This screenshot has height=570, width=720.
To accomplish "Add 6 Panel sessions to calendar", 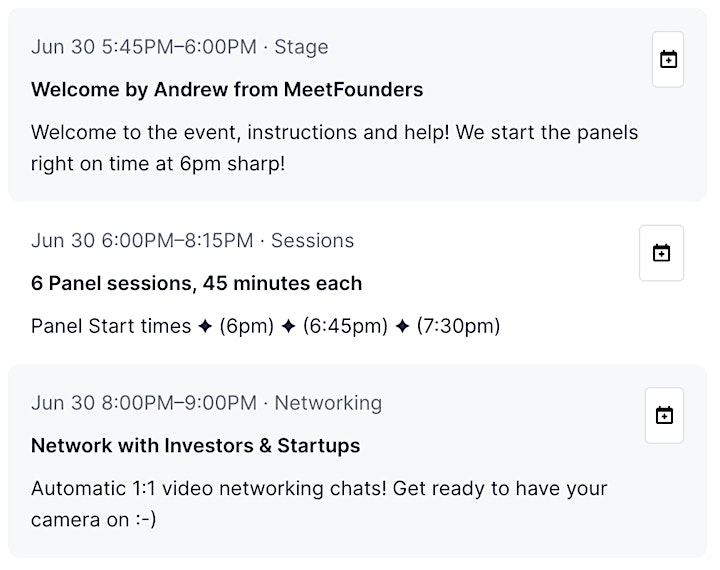I will (661, 253).
